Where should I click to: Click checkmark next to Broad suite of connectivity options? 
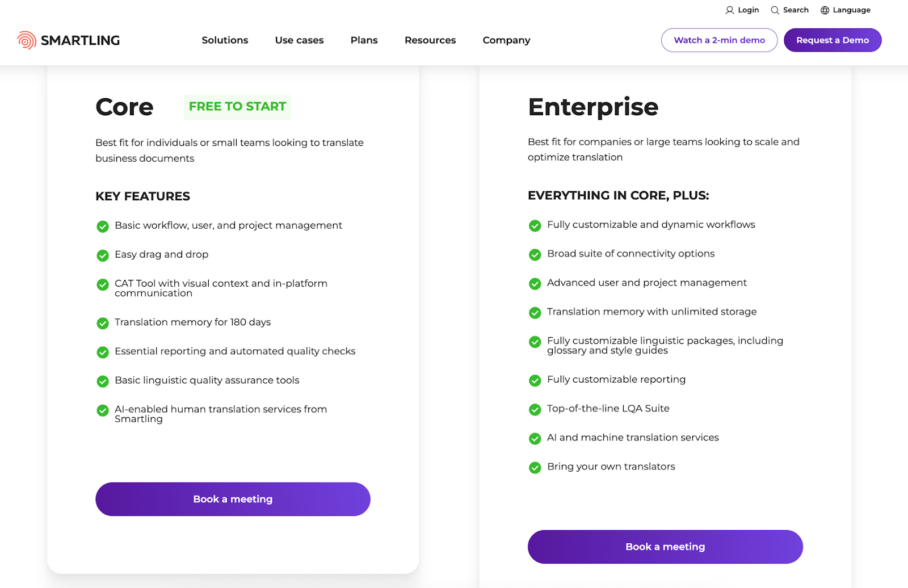(x=535, y=255)
